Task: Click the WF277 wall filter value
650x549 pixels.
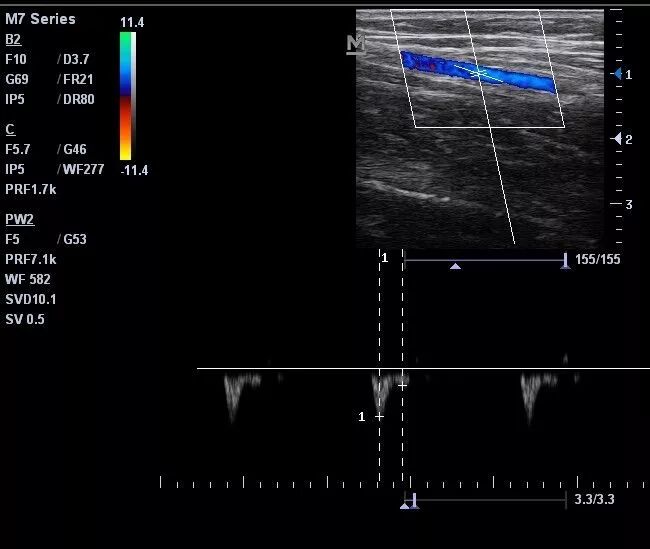Action: 83,169
